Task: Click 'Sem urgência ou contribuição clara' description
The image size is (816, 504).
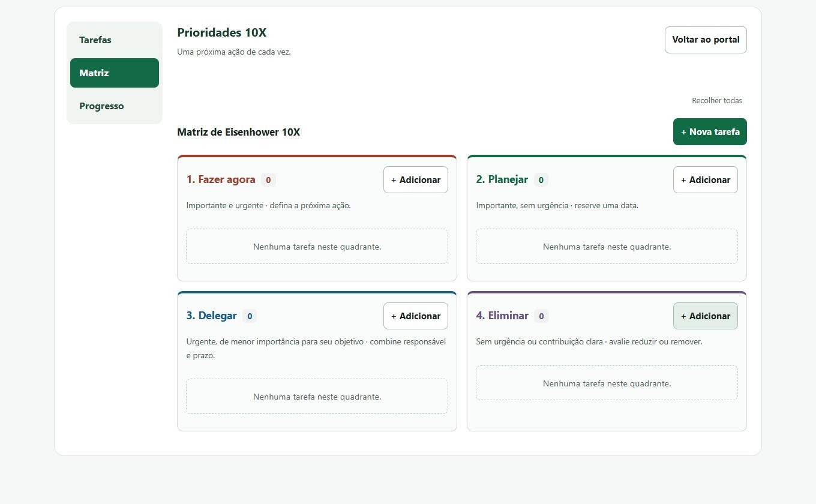Action: (x=589, y=342)
